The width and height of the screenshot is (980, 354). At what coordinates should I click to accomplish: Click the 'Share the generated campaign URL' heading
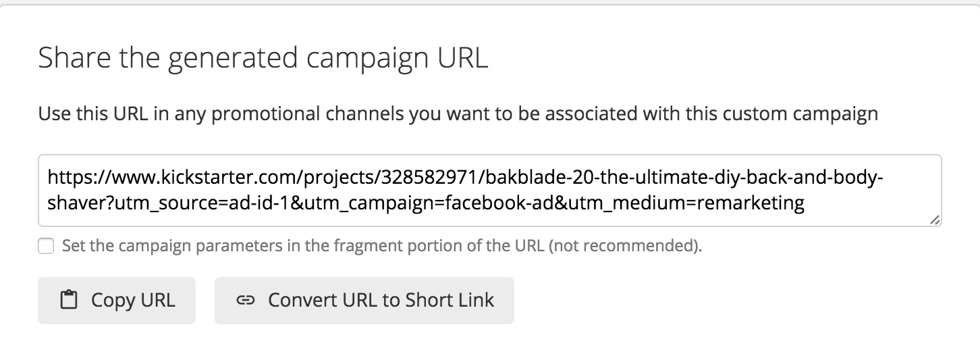pyautogui.click(x=263, y=58)
